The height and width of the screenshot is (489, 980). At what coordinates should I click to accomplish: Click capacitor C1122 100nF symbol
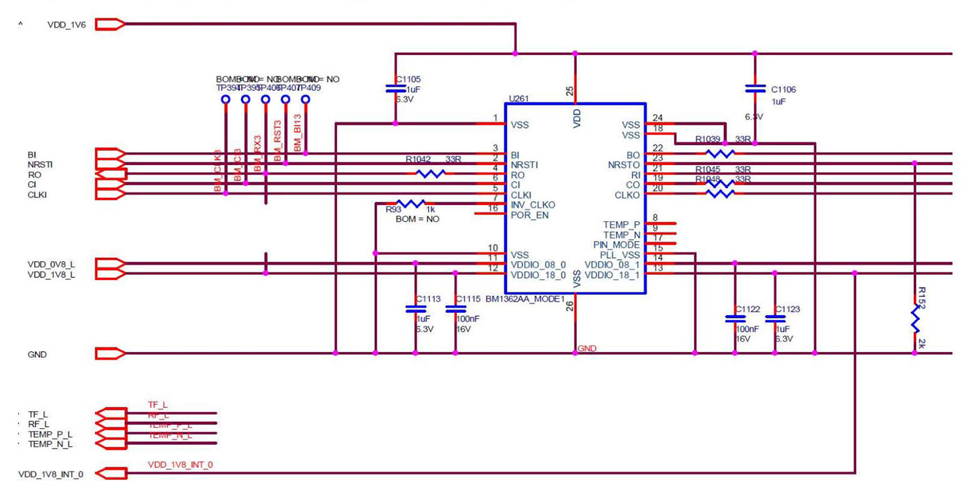pyautogui.click(x=735, y=319)
